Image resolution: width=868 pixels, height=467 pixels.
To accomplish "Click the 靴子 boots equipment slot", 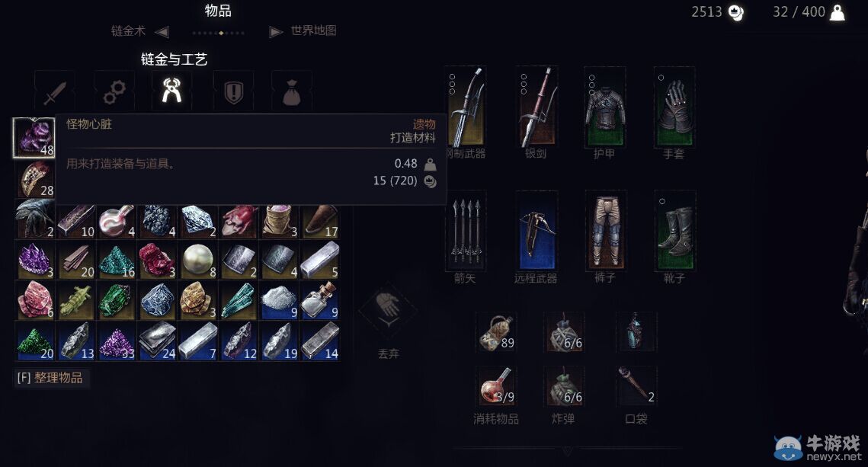I will pos(674,230).
